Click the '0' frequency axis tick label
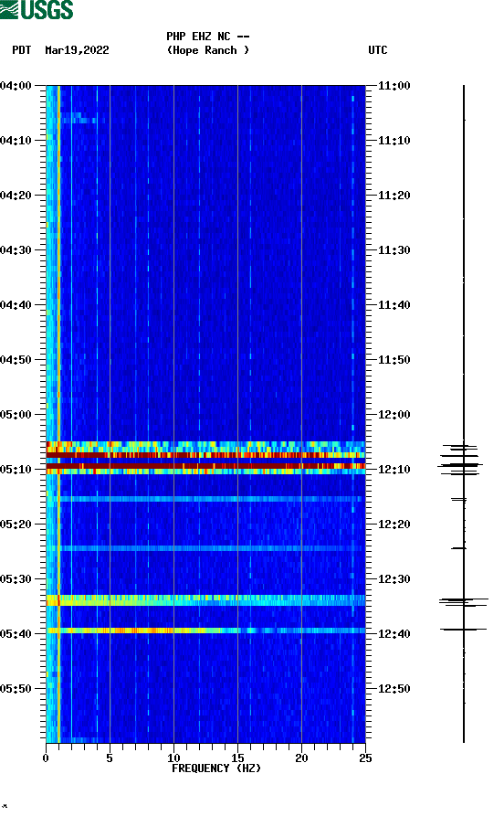504x816 pixels. pyautogui.click(x=46, y=758)
